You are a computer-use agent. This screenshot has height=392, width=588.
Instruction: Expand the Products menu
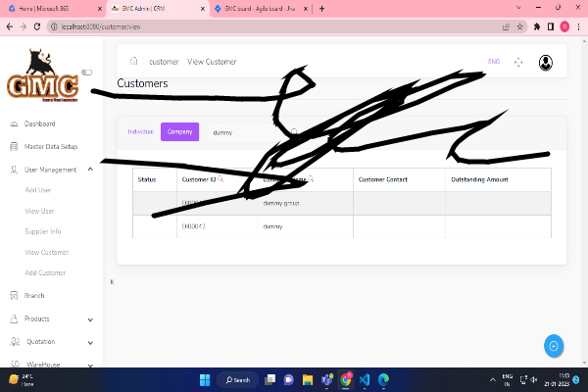[90, 318]
